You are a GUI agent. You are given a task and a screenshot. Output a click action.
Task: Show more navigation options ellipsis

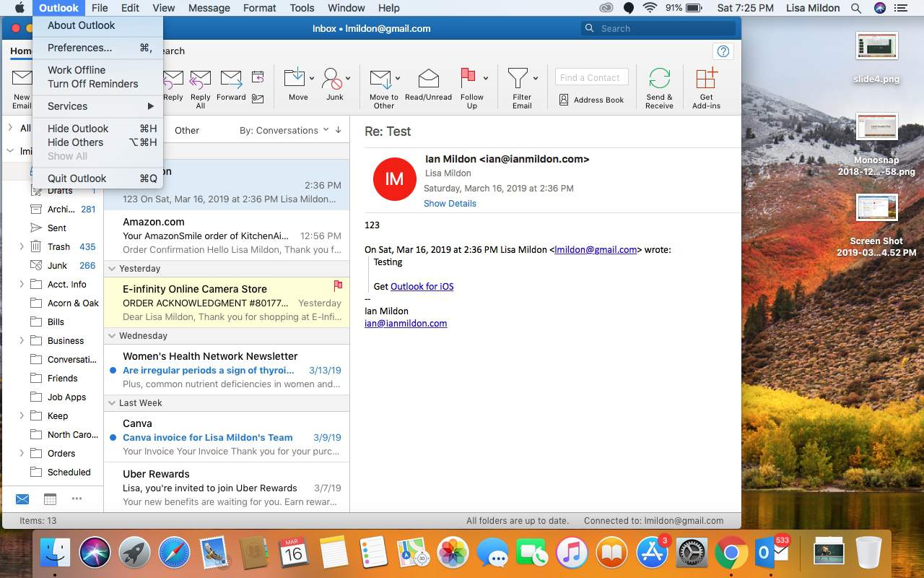point(77,499)
